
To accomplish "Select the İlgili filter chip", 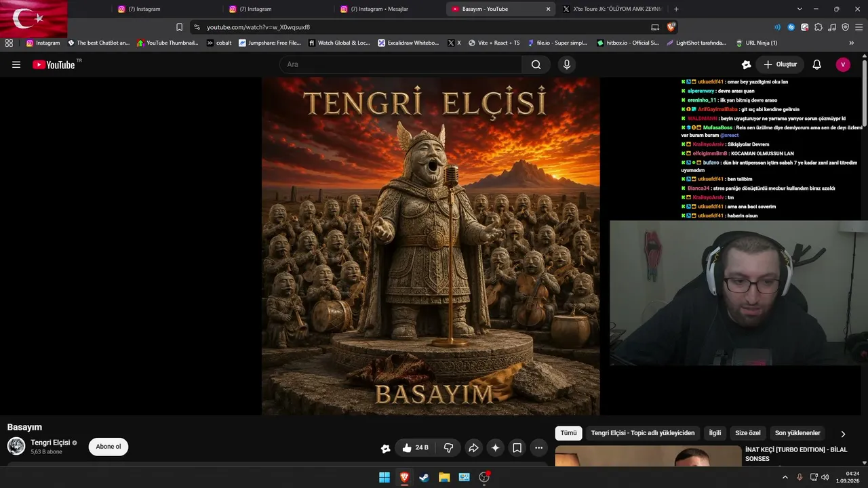I will click(715, 433).
